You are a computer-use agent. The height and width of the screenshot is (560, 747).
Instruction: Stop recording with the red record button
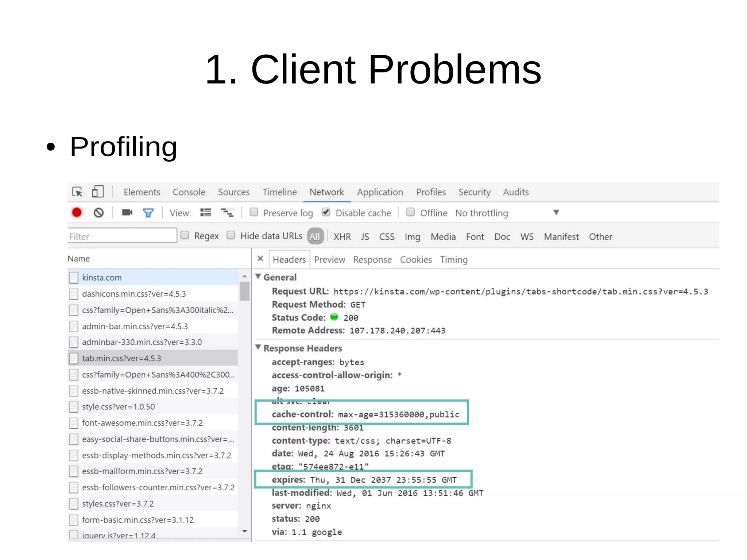click(77, 212)
